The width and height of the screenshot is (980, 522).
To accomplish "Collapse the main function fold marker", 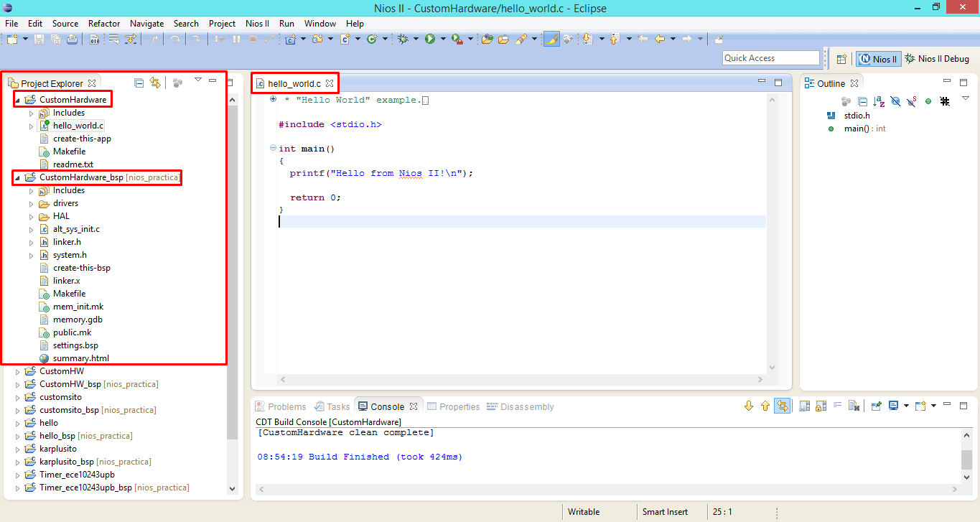I will click(273, 149).
